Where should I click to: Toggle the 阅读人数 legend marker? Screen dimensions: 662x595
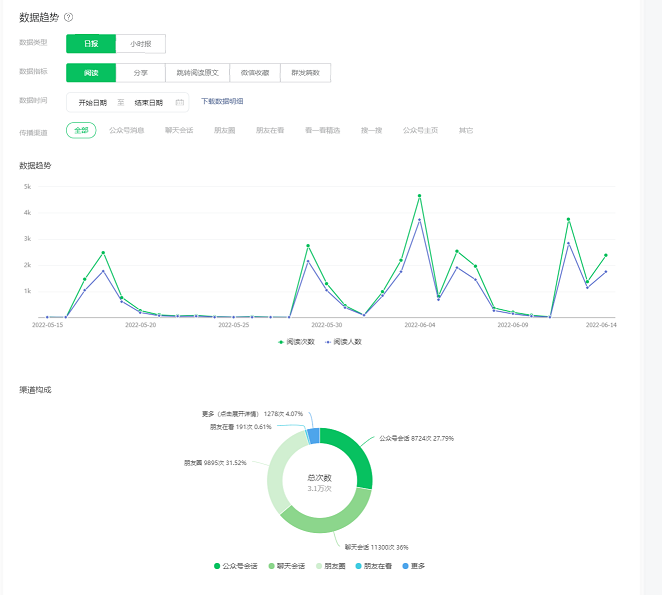point(330,341)
